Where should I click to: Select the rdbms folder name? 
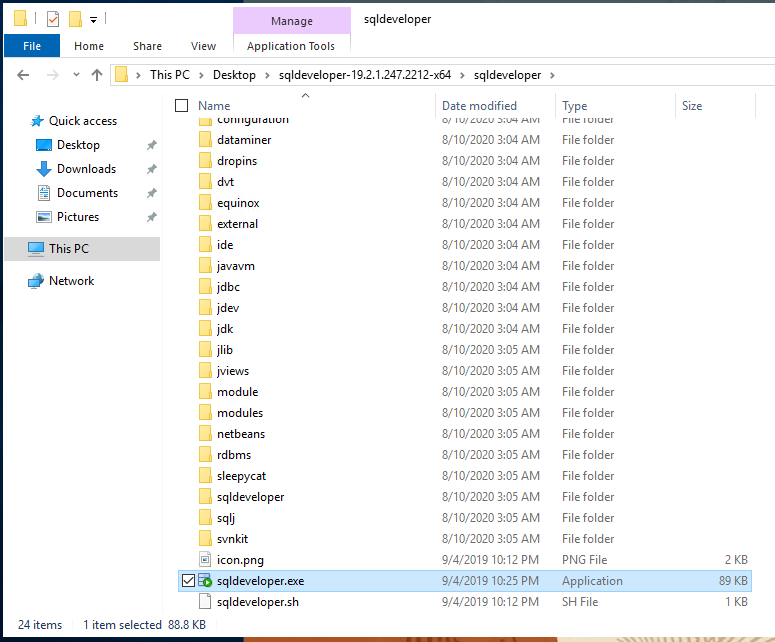(x=234, y=455)
